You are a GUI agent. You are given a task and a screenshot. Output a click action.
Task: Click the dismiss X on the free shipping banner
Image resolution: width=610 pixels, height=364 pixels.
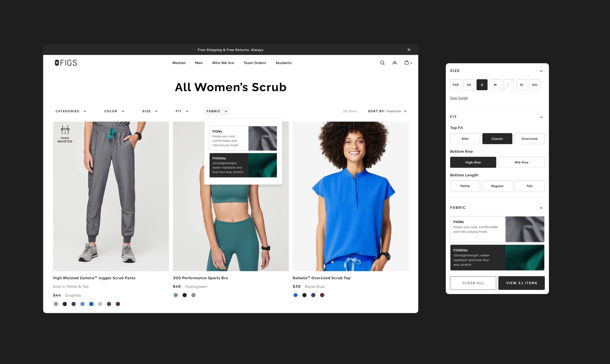coord(409,49)
